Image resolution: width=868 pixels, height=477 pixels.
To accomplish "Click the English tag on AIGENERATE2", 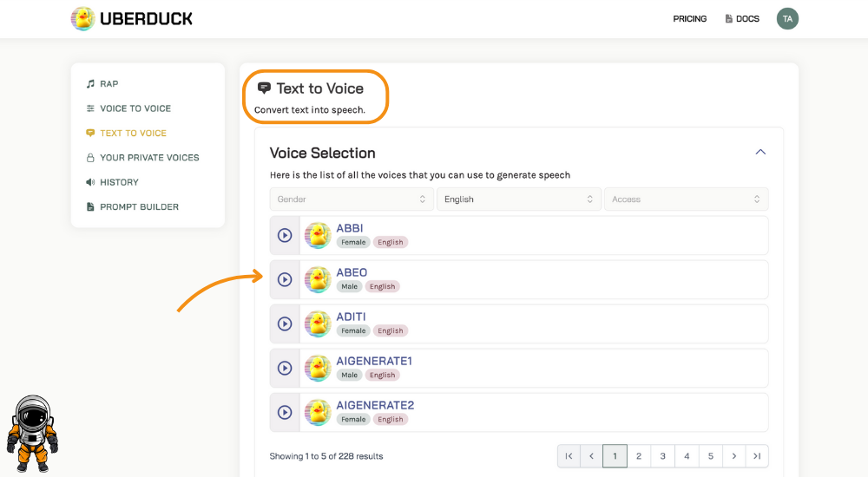I will [x=391, y=420].
